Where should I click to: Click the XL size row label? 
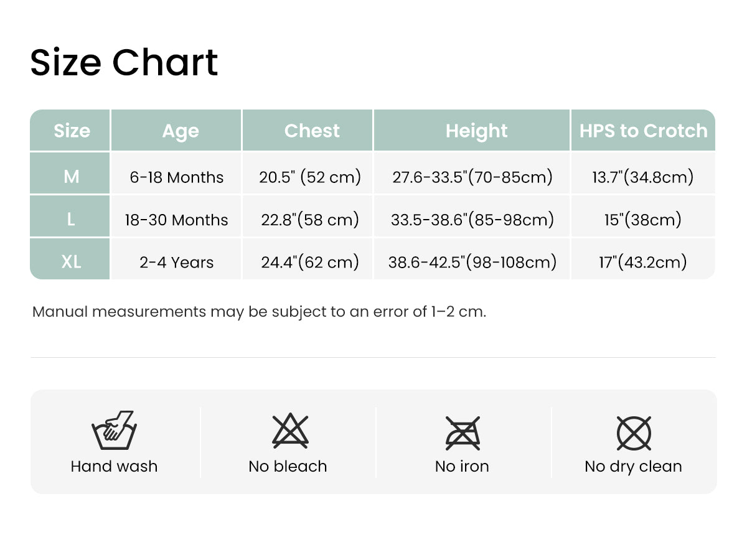click(70, 262)
